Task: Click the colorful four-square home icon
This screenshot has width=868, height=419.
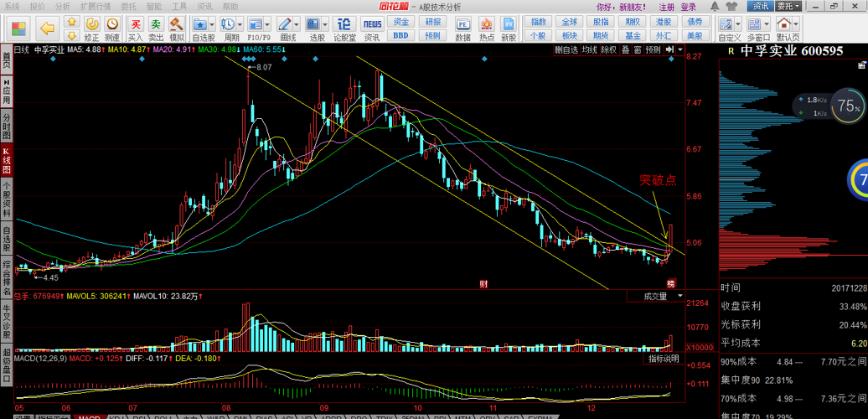Action: click(18, 28)
